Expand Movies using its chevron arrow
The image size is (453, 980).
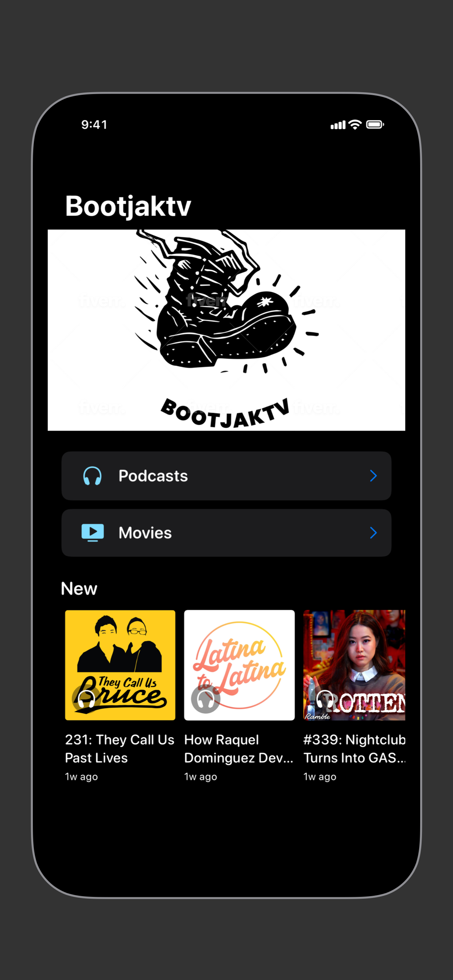click(x=373, y=533)
